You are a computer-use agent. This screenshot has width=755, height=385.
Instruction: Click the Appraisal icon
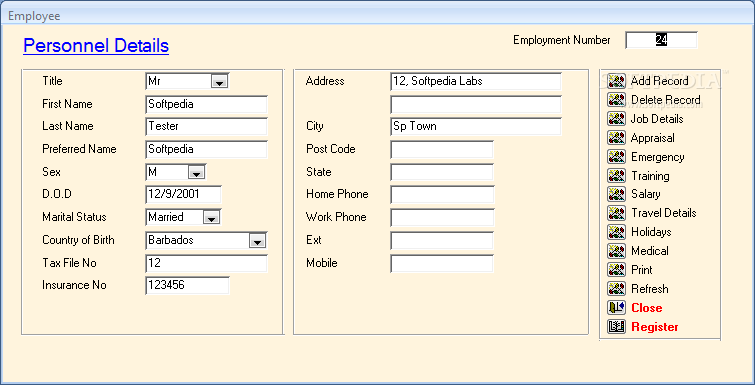coord(616,138)
